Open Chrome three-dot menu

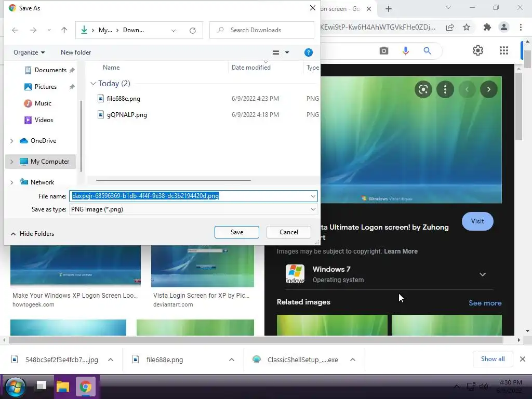pyautogui.click(x=521, y=28)
